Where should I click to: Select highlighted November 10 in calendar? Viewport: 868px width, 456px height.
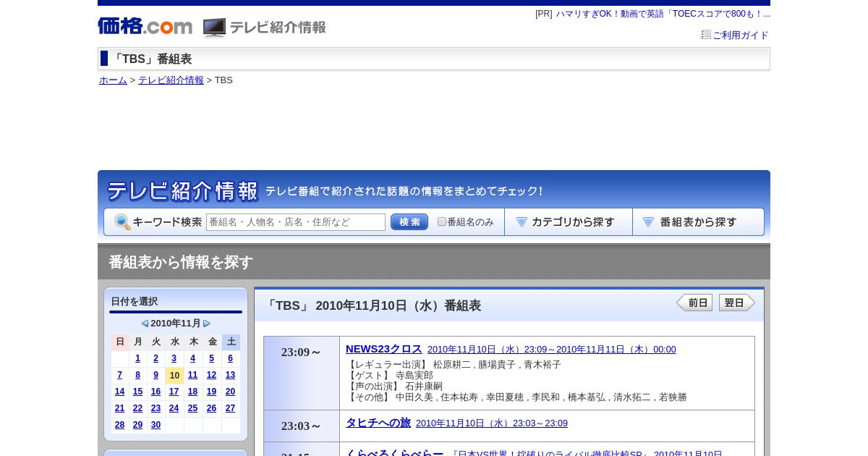[x=174, y=375]
